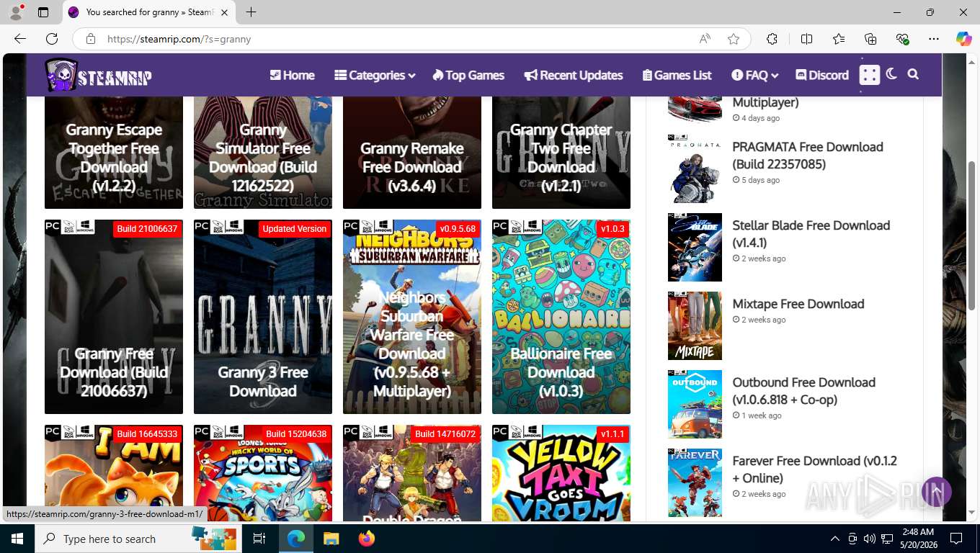Click the address bar URL field
Image resolution: width=980 pixels, height=553 pixels.
coord(396,39)
